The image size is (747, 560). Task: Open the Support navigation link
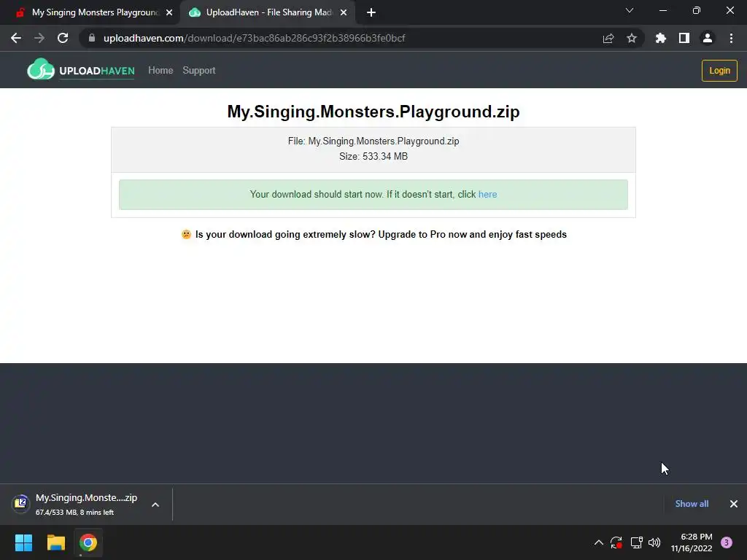point(198,71)
